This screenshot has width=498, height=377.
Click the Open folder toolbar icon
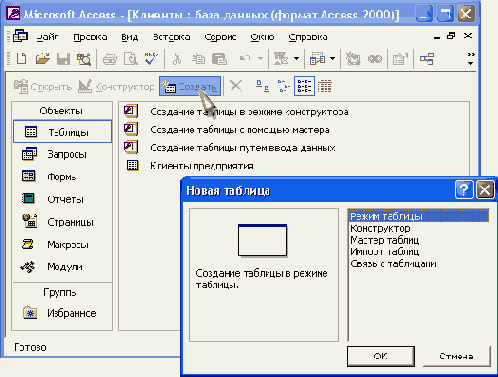43,59
